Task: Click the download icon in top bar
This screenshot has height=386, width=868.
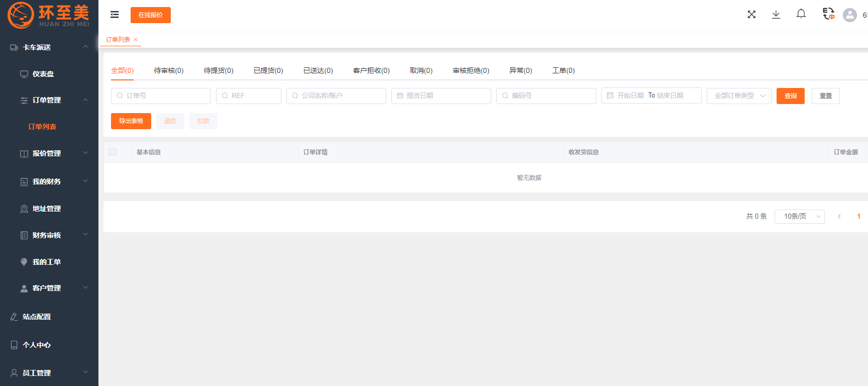Action: click(x=776, y=15)
